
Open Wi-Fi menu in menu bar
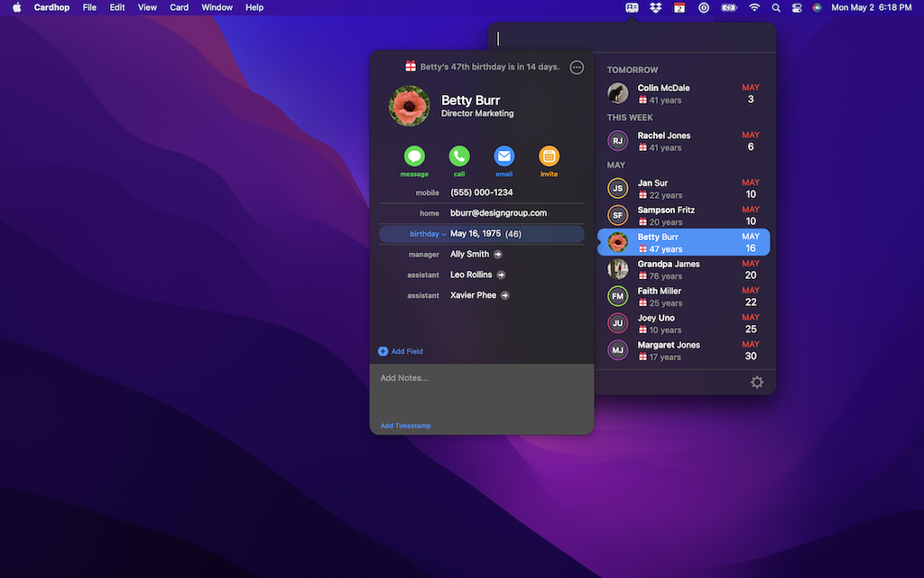click(754, 7)
